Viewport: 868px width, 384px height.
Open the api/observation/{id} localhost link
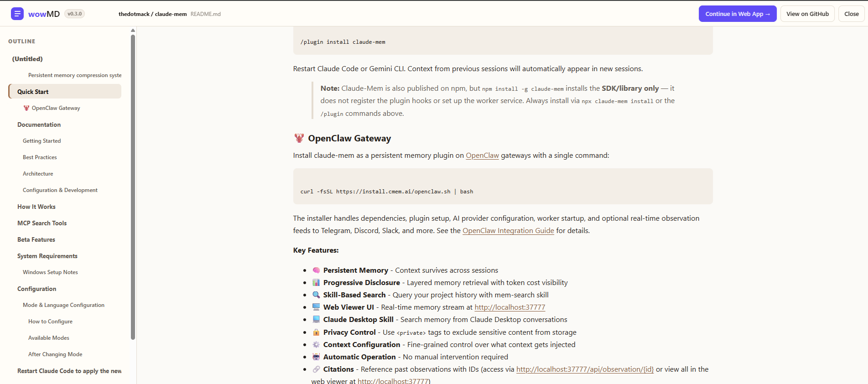(x=585, y=369)
